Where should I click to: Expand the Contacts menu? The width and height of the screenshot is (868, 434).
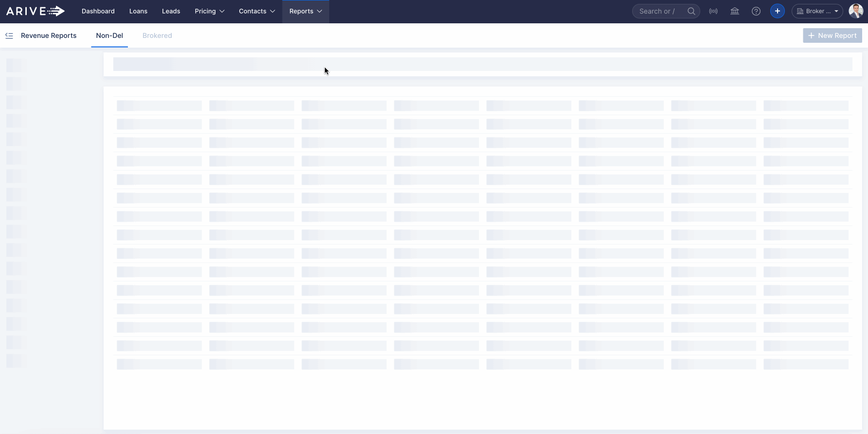pyautogui.click(x=257, y=11)
